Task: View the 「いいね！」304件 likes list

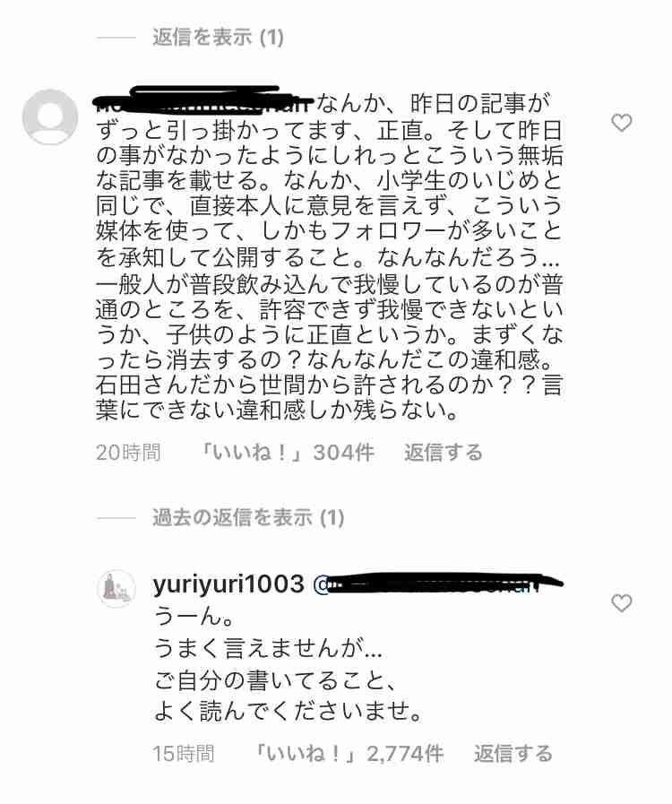Action: pyautogui.click(x=287, y=453)
